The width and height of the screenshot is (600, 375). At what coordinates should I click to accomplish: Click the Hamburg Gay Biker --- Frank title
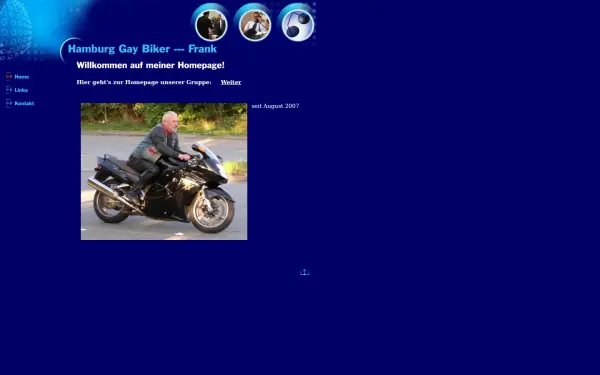click(142, 49)
